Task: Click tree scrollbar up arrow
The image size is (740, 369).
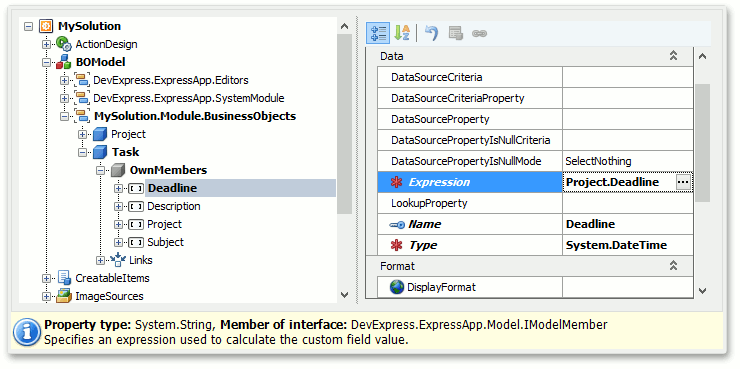Action: [x=345, y=26]
